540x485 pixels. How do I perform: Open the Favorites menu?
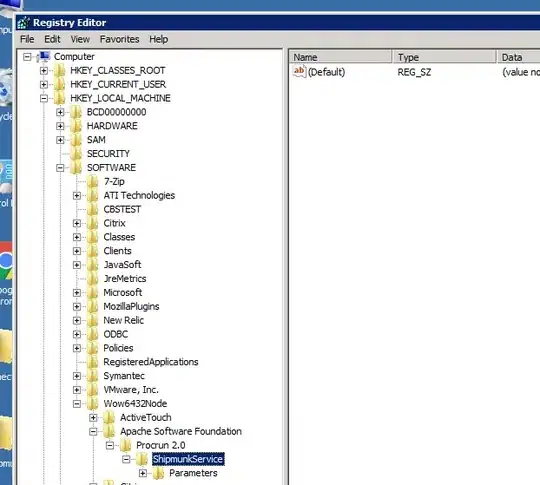pyautogui.click(x=120, y=39)
